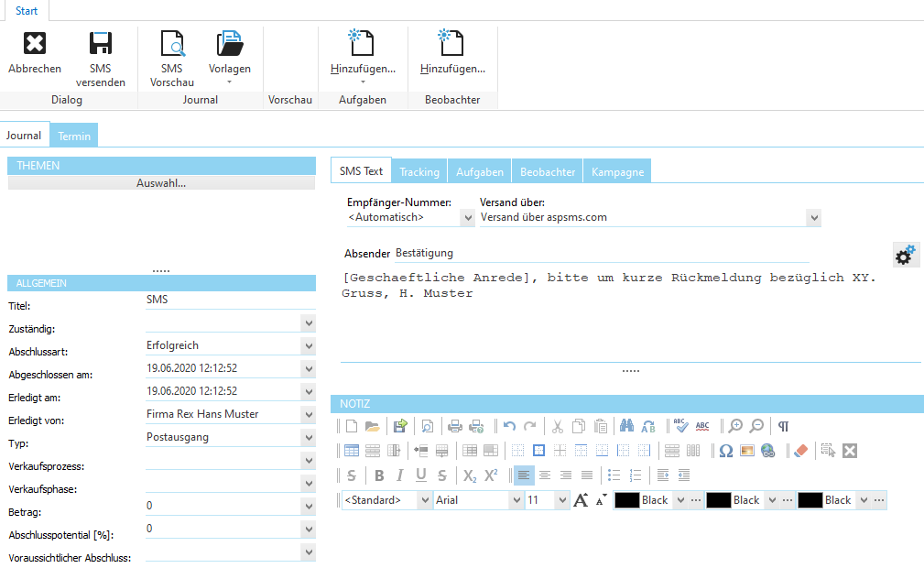Select the Vorlagen templates icon
This screenshot has width=924, height=568.
click(230, 44)
